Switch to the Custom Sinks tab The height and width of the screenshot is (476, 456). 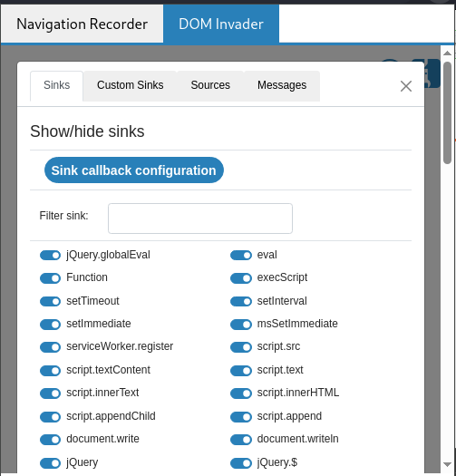point(131,85)
